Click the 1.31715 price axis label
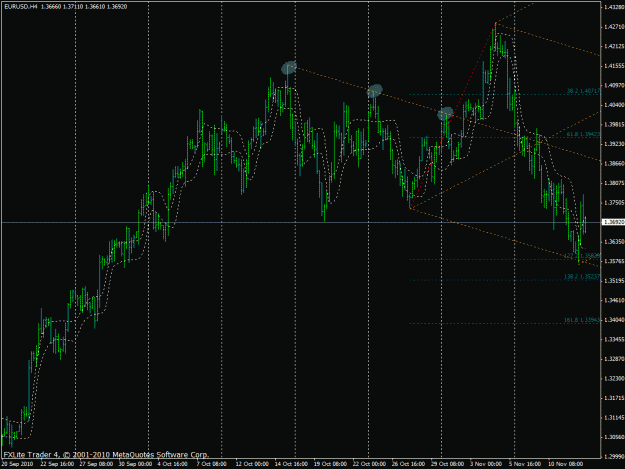The width and height of the screenshot is (625, 469). click(x=614, y=398)
